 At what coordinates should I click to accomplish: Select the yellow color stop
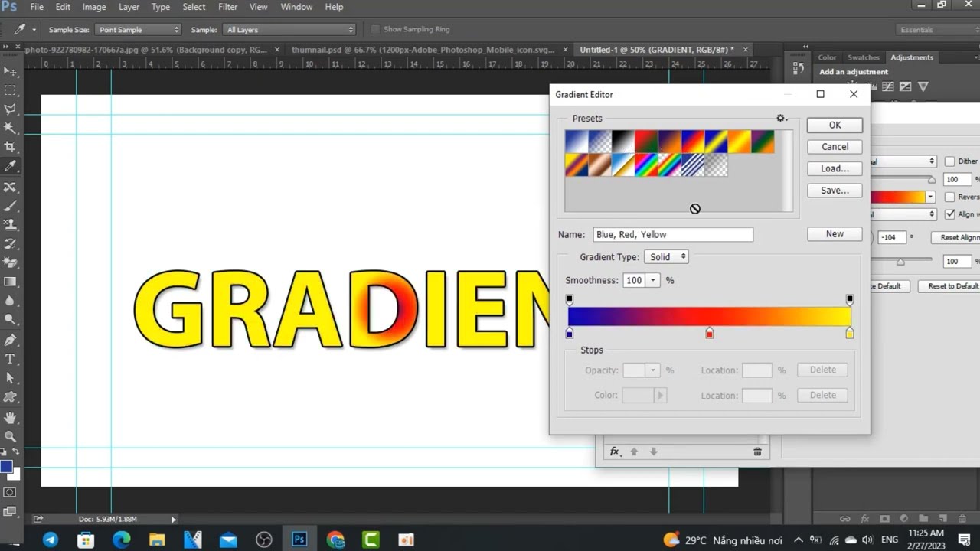(850, 333)
